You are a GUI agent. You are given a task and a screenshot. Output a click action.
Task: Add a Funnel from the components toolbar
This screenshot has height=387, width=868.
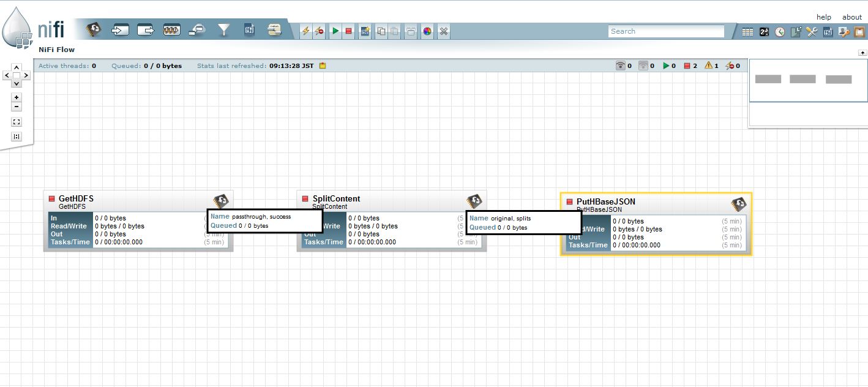223,29
